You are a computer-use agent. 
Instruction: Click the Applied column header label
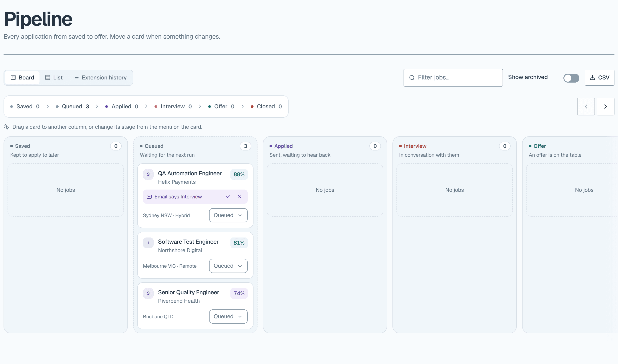click(x=283, y=146)
